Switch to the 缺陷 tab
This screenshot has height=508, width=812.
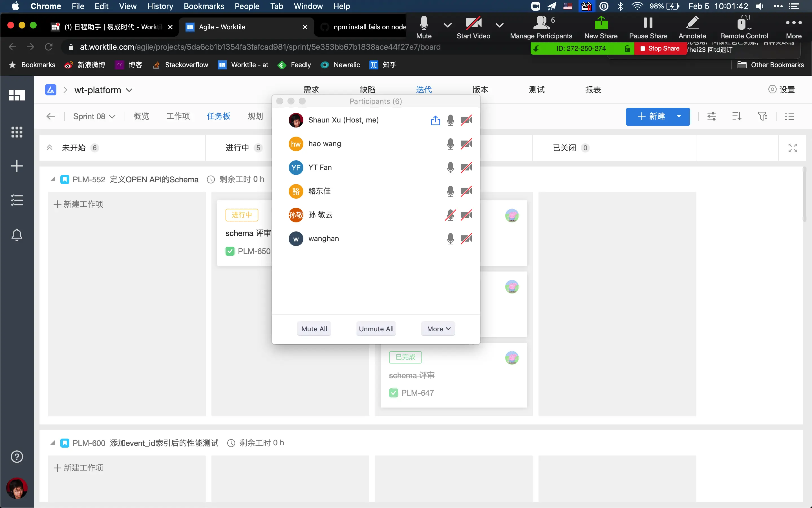(x=367, y=90)
